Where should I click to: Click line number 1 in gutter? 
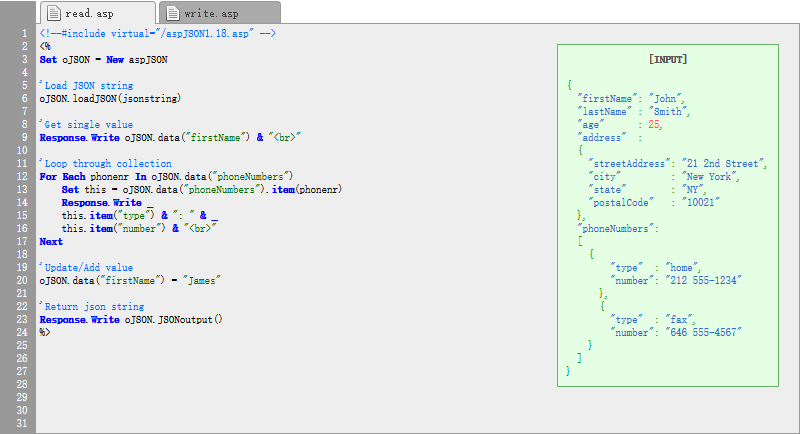click(24, 34)
